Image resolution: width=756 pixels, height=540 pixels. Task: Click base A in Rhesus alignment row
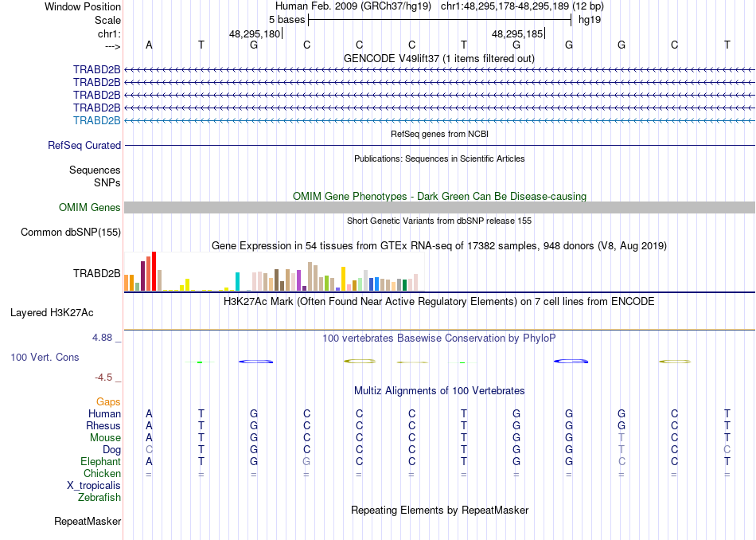(149, 426)
